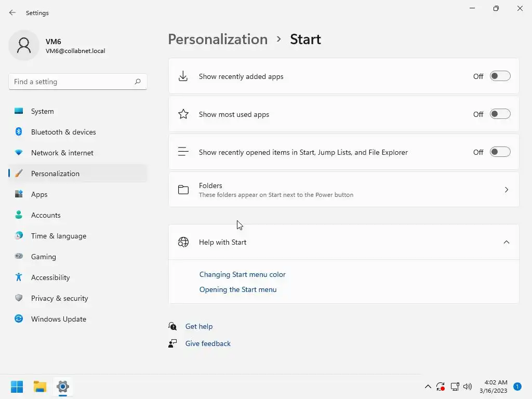Go to Bluetooth & devices
The image size is (532, 399).
coord(63,132)
